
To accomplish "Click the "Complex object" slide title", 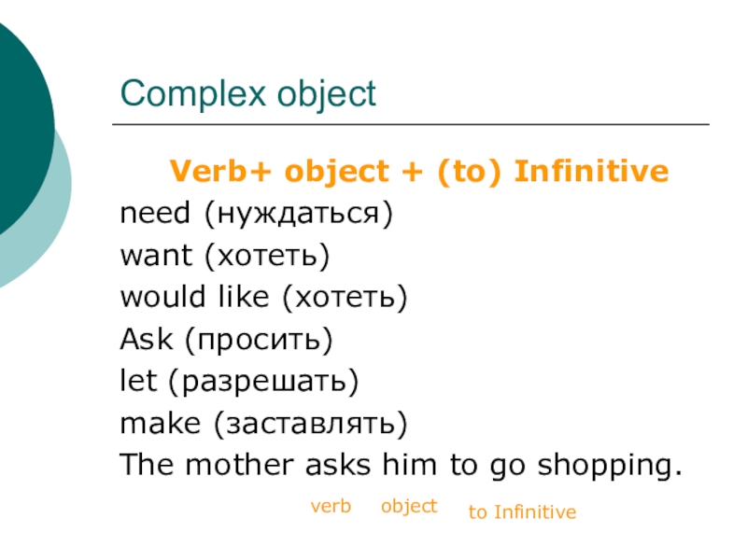I will point(247,94).
